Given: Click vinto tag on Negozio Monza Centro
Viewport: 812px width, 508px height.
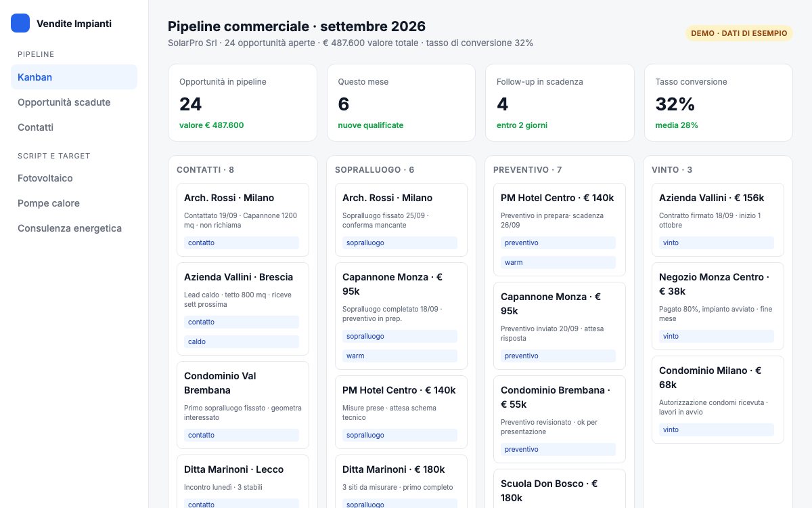Looking at the screenshot, I should [x=717, y=336].
